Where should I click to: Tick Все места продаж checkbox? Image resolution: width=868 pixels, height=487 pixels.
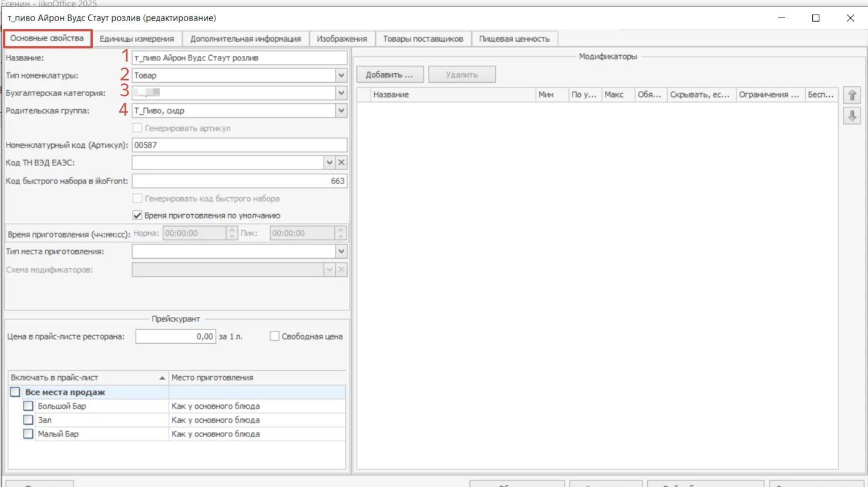[15, 392]
